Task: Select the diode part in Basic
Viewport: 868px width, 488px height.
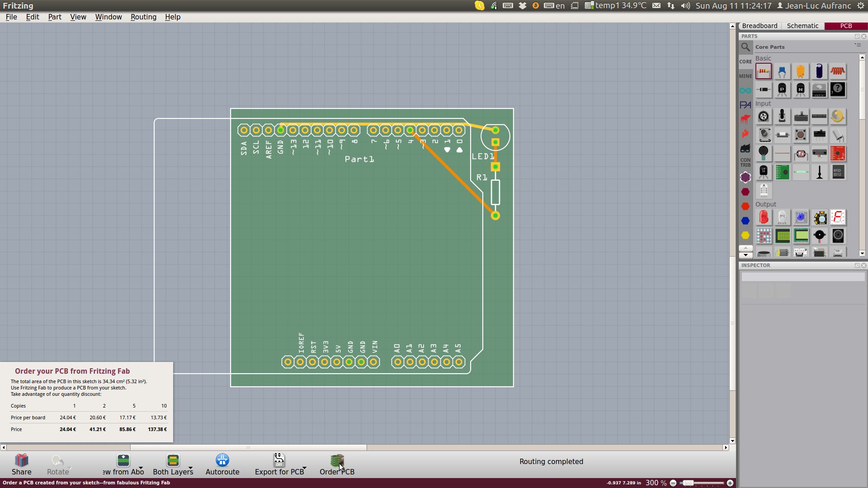Action: [x=764, y=89]
